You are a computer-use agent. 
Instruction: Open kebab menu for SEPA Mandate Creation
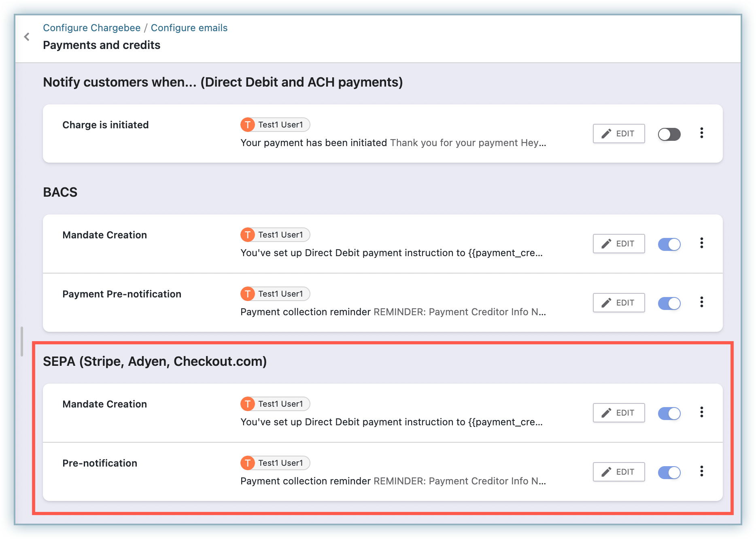(701, 412)
